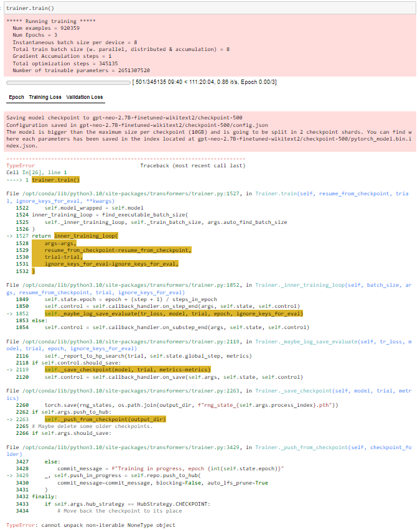This screenshot has width=420, height=530.
Task: Click the trainer.train() code cell input
Action: [210, 8]
